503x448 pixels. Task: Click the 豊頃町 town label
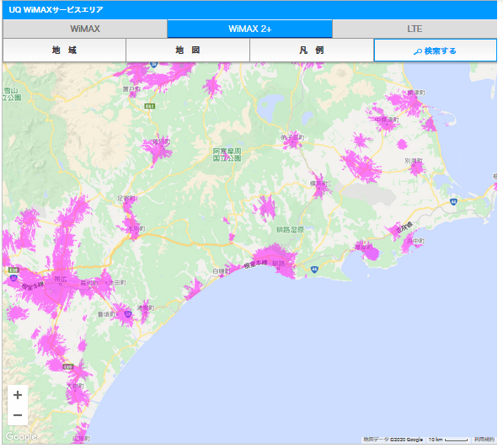[106, 314]
